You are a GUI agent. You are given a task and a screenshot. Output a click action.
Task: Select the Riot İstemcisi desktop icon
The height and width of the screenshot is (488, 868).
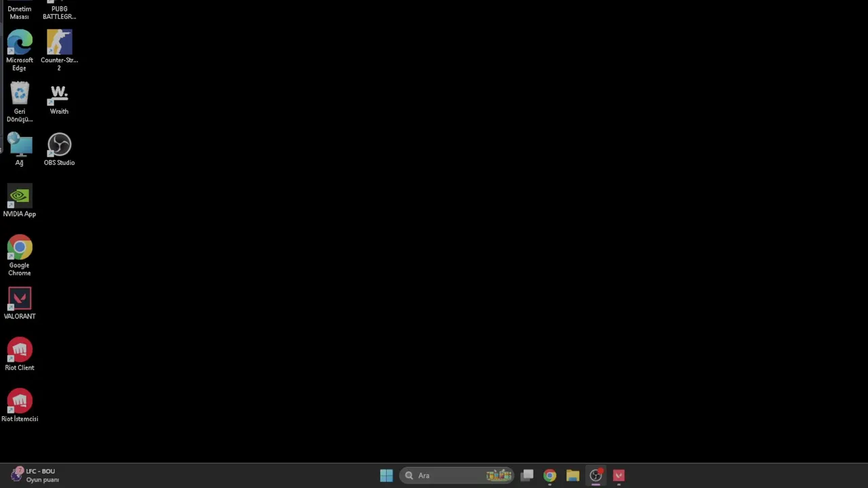click(20, 406)
